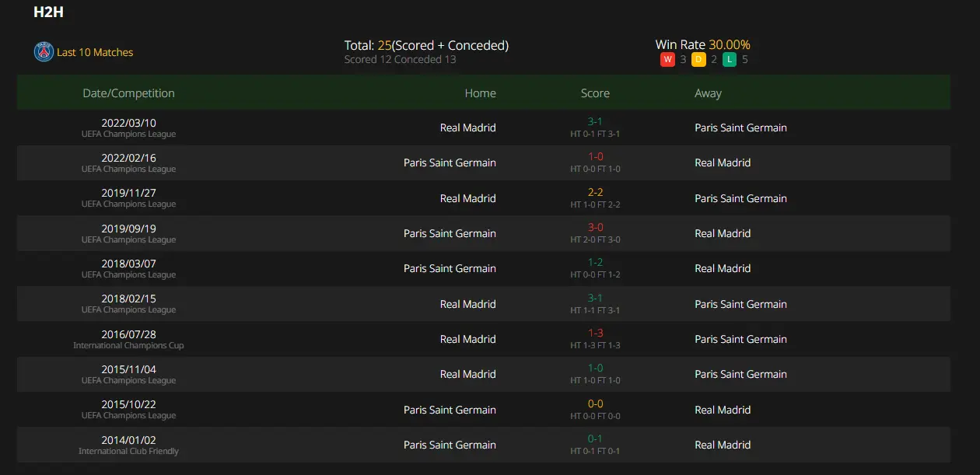980x475 pixels.
Task: Click the Away column header
Action: (x=708, y=93)
